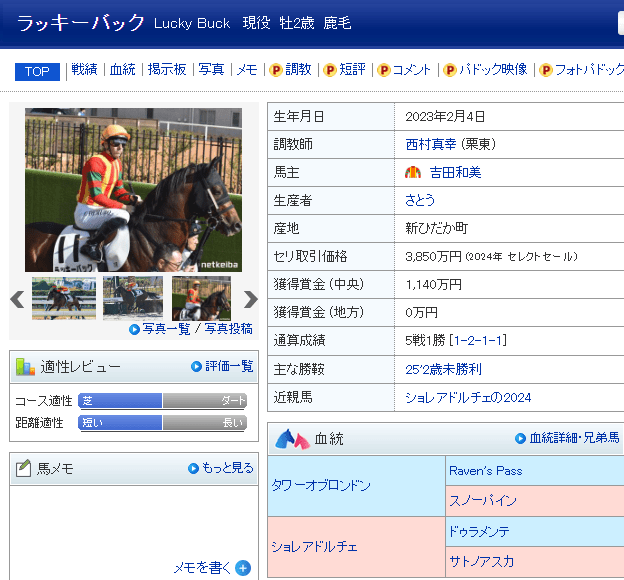Click the メモを書く link

pyautogui.click(x=202, y=568)
